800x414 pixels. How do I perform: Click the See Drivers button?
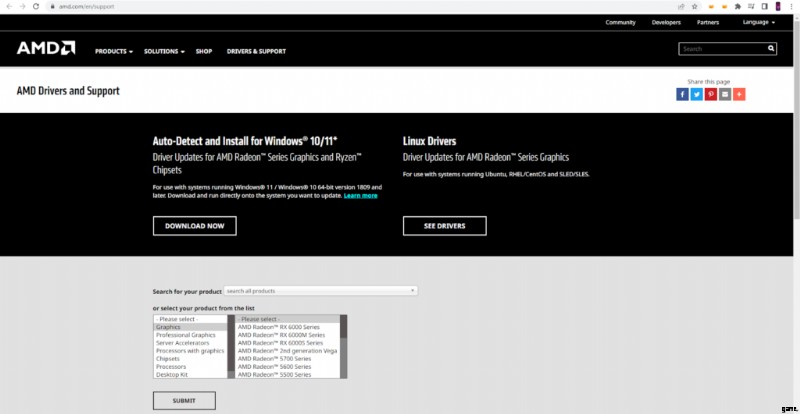tap(444, 226)
